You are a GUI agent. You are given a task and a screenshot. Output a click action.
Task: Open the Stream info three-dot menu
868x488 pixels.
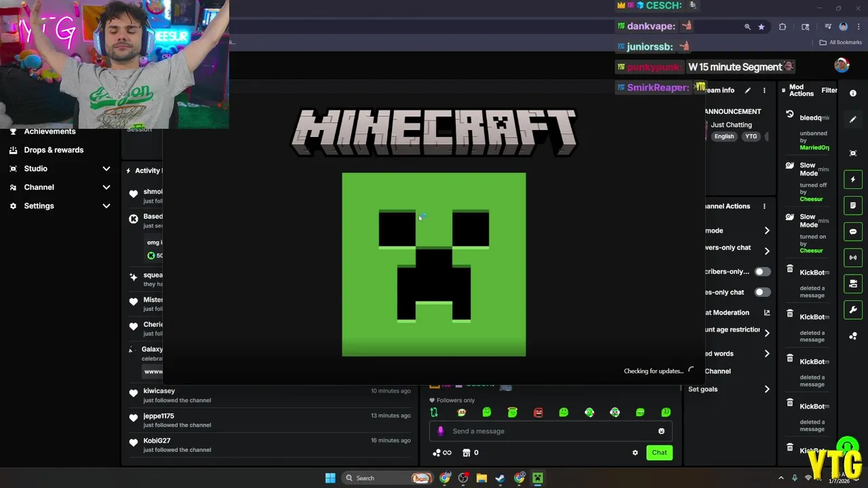pyautogui.click(x=764, y=90)
